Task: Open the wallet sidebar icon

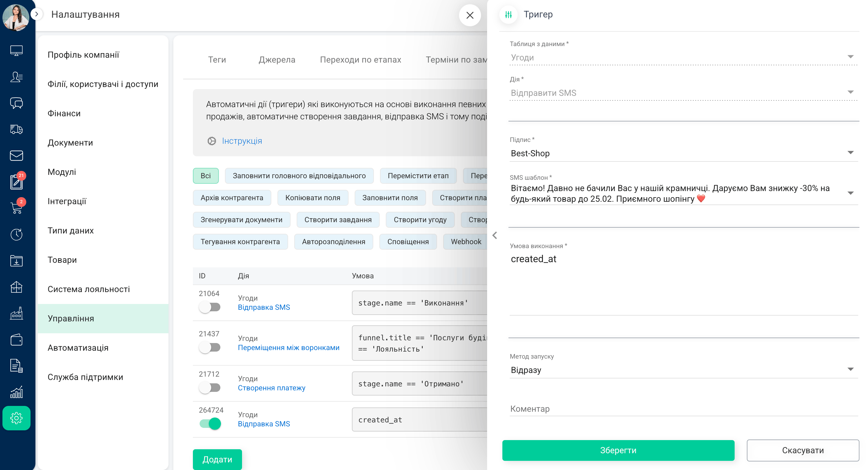Action: pos(16,340)
